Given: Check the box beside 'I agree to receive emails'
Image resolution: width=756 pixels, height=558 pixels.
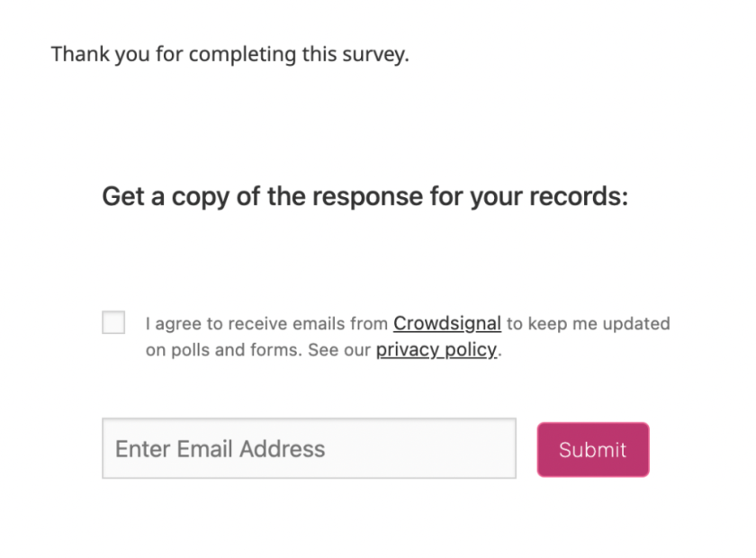Looking at the screenshot, I should (x=113, y=322).
